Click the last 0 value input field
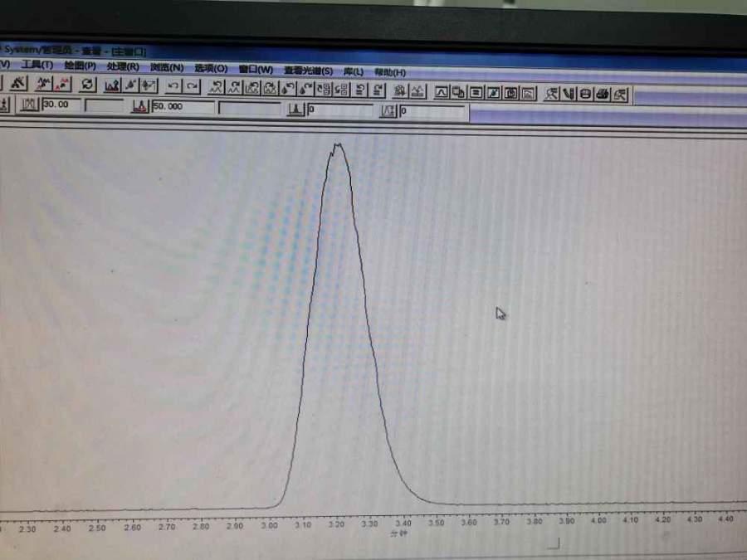 432,111
